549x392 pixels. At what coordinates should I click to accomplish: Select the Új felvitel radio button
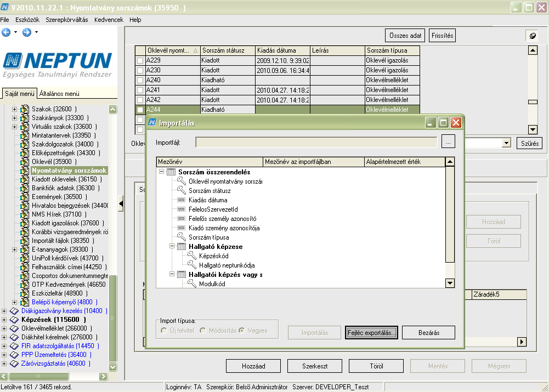point(163,331)
